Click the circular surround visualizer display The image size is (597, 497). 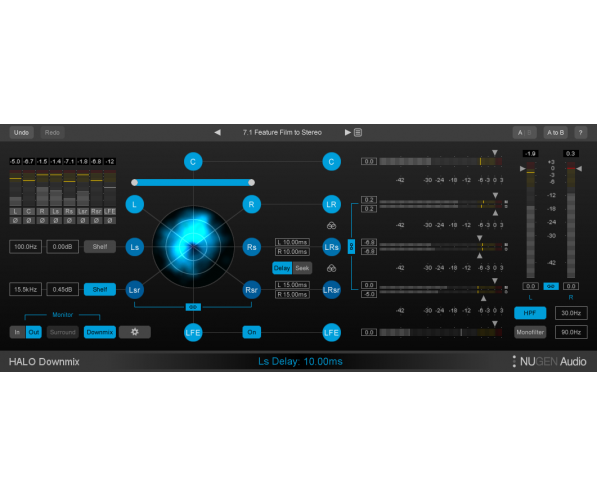tap(193, 247)
